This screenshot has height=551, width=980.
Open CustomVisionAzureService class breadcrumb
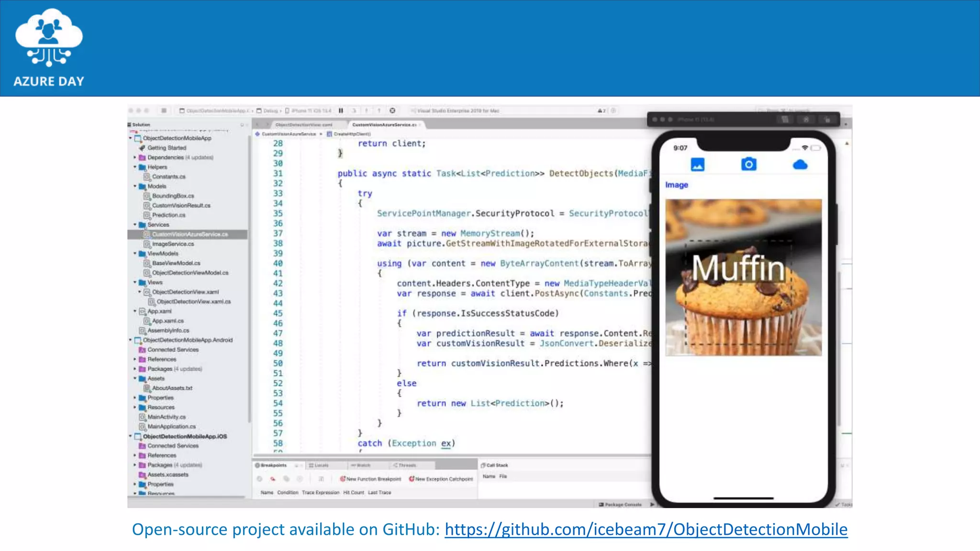pos(286,134)
